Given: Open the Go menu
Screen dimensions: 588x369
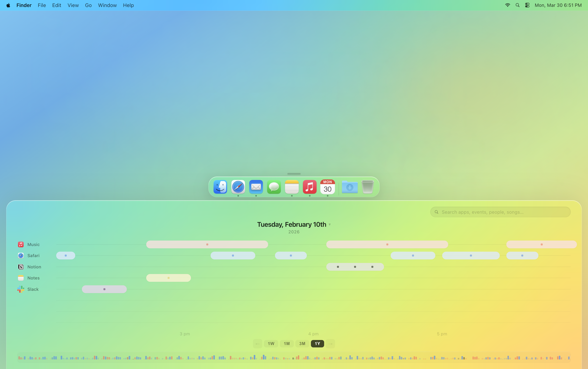Looking at the screenshot, I should [x=88, y=5].
